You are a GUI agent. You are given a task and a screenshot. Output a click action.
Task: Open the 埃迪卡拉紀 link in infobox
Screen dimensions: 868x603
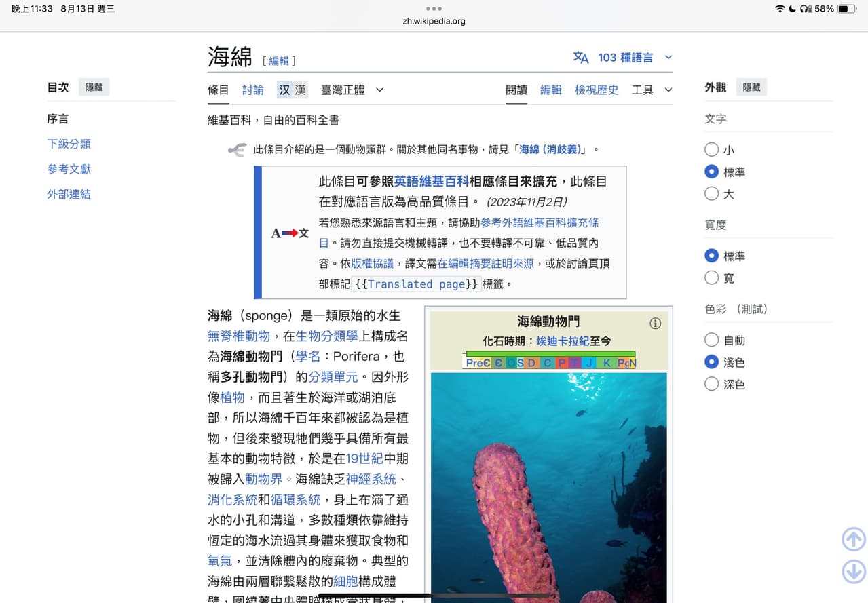(x=563, y=341)
